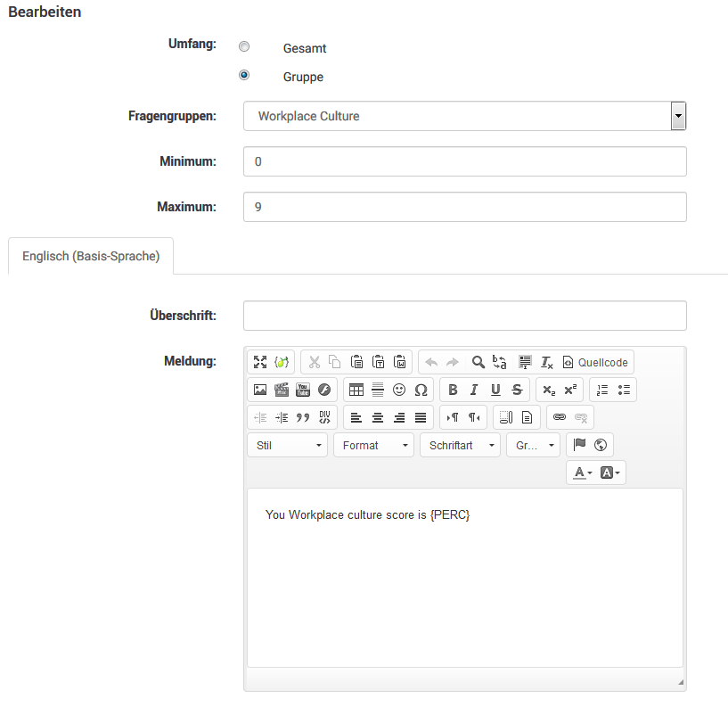Screen dimensions: 728x707
Task: Switch to Englisch (Basis-Sprache) tab
Action: tap(91, 256)
